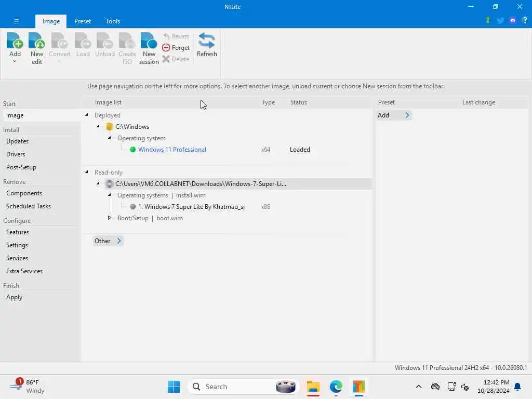The image size is (532, 399).
Task: Switch to the Preset tab
Action: coord(83,21)
